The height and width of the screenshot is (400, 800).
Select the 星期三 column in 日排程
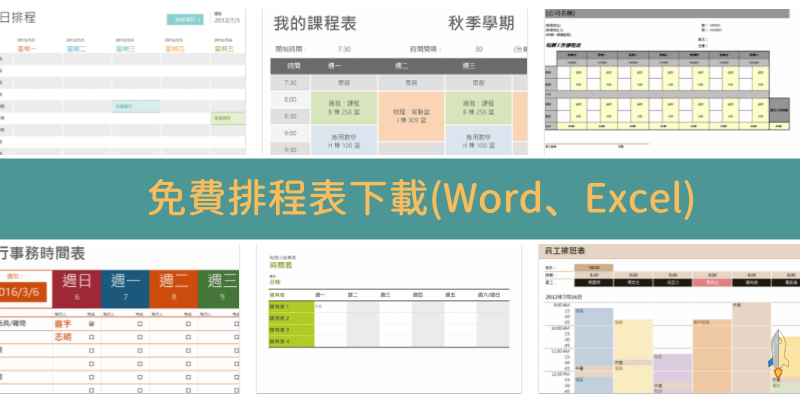click(127, 47)
